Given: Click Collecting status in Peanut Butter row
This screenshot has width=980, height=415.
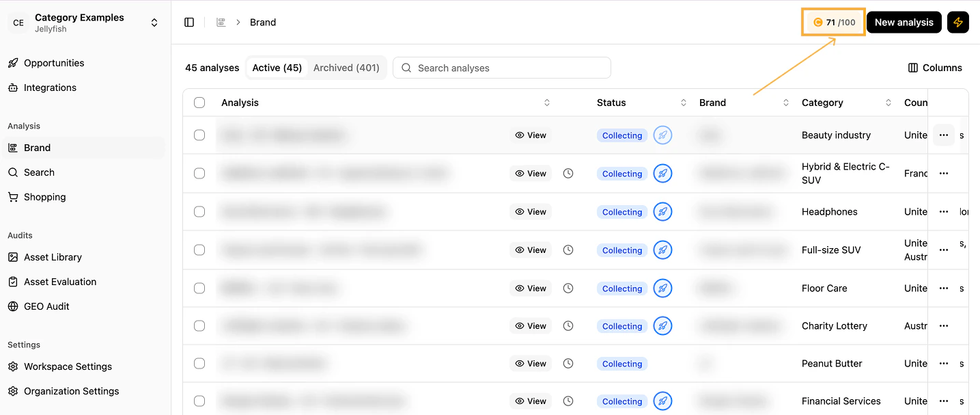Looking at the screenshot, I should click(622, 364).
